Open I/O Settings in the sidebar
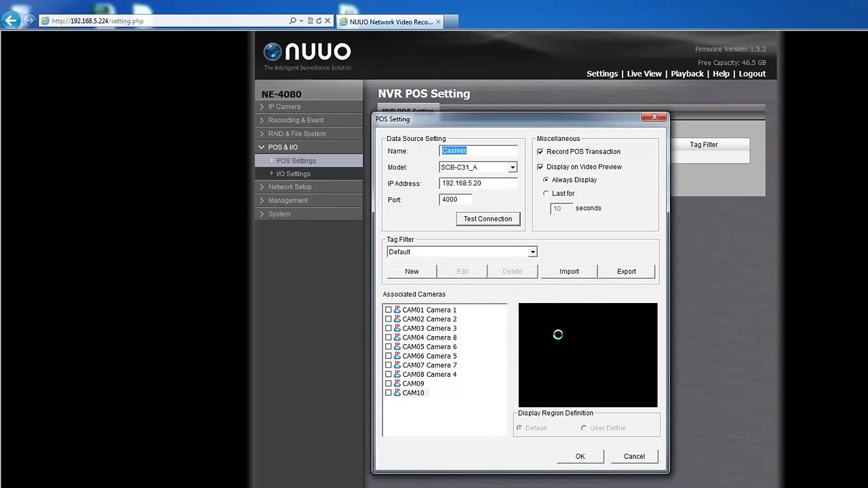This screenshot has width=868, height=488. [x=309, y=174]
